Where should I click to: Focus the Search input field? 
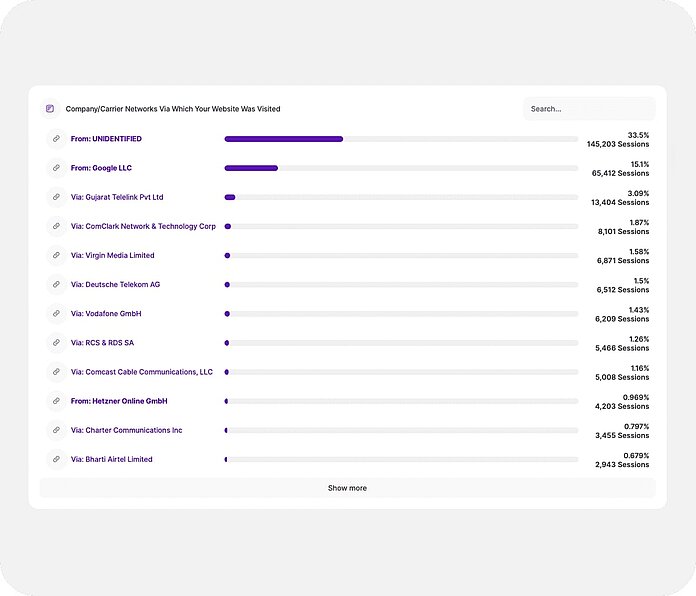[x=588, y=109]
